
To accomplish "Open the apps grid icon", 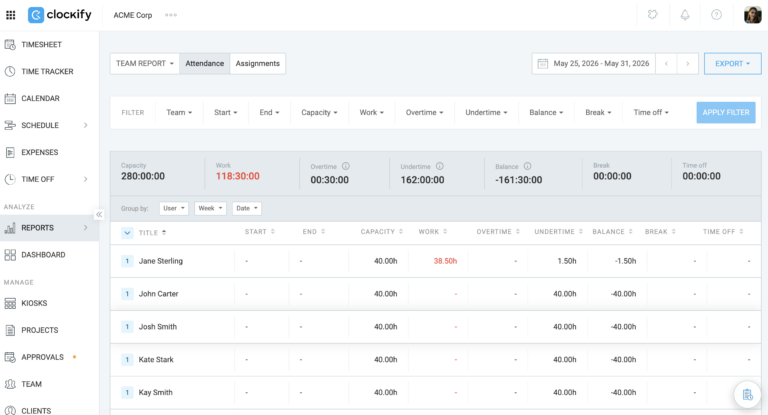I will 10,15.
